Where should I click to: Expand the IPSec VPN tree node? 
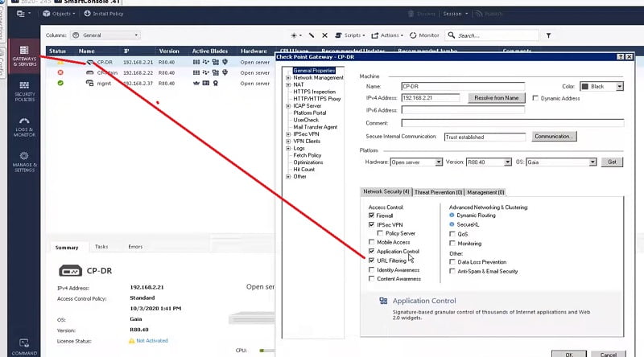point(288,134)
